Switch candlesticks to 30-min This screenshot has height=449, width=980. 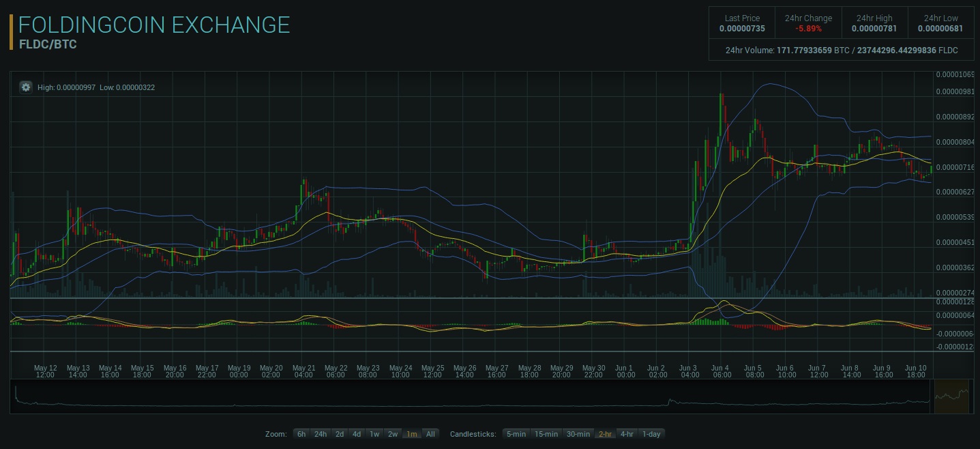[578, 434]
